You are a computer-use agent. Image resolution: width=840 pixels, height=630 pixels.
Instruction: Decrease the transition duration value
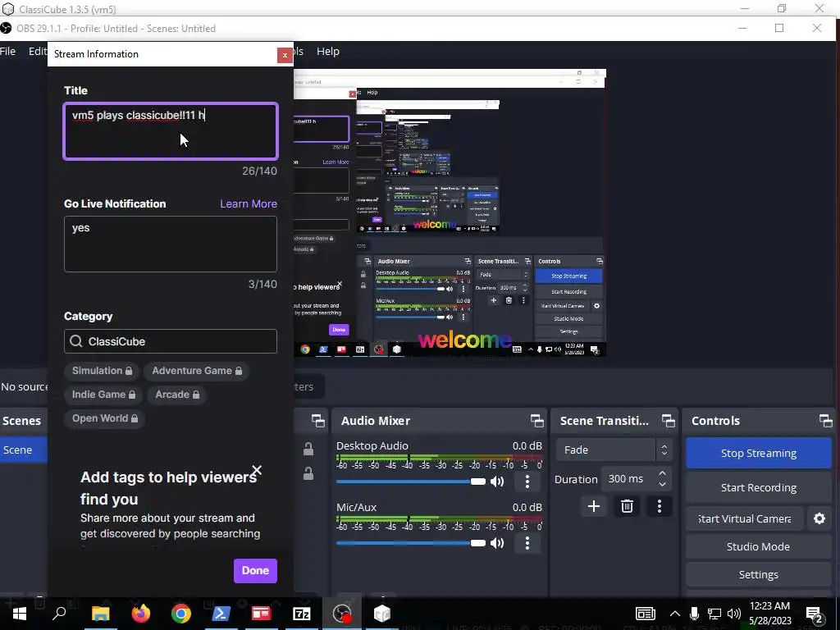click(663, 484)
